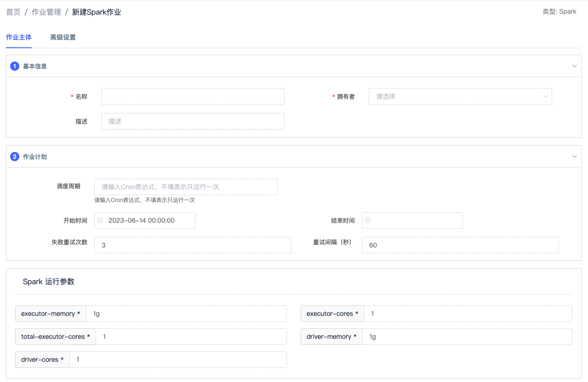588x382 pixels.
Task: Click the 基本信息 section title
Action: tap(35, 66)
